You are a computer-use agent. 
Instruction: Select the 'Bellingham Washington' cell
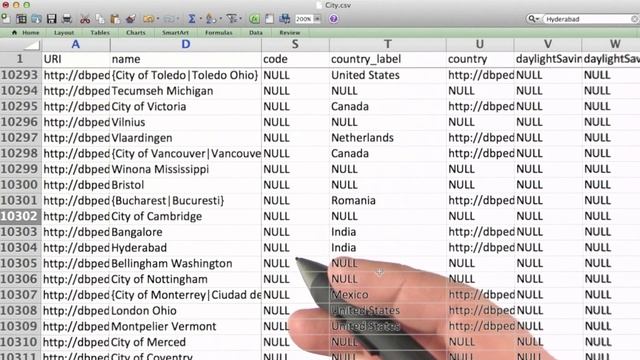[186, 263]
